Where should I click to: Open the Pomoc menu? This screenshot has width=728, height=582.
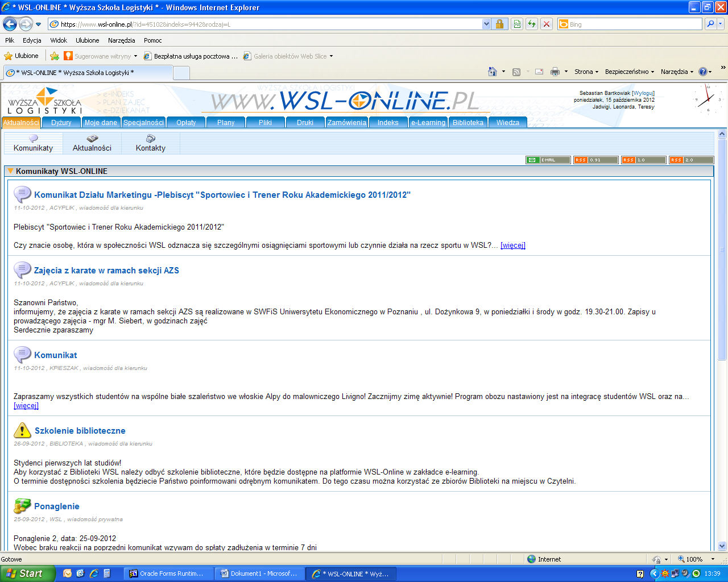[x=152, y=40]
